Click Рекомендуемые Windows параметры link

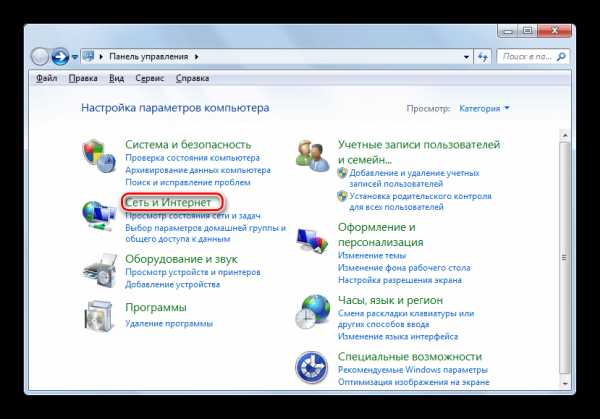point(412,370)
